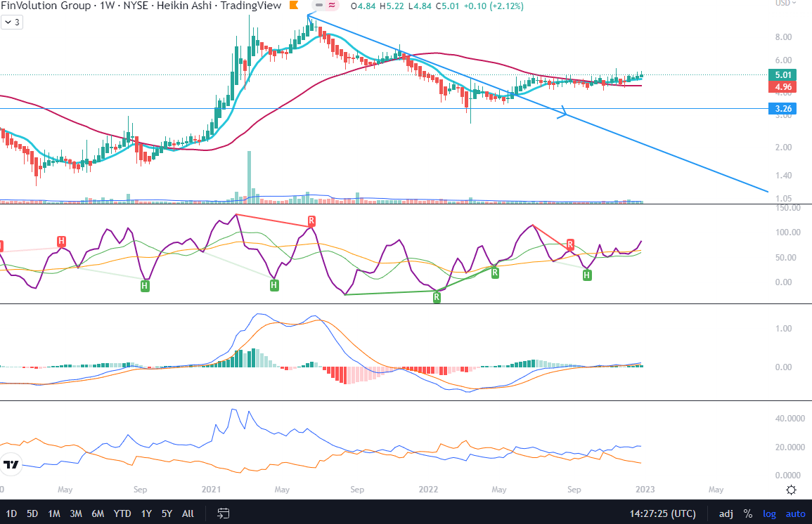This screenshot has height=524, width=812.
Task: Click the 100.00 oscillator scale label
Action: click(787, 232)
